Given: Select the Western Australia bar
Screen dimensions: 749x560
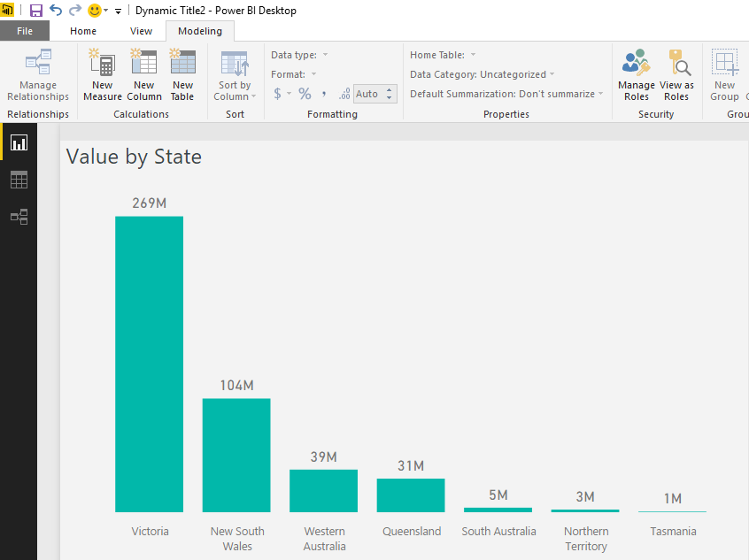Looking at the screenshot, I should click(x=323, y=491).
